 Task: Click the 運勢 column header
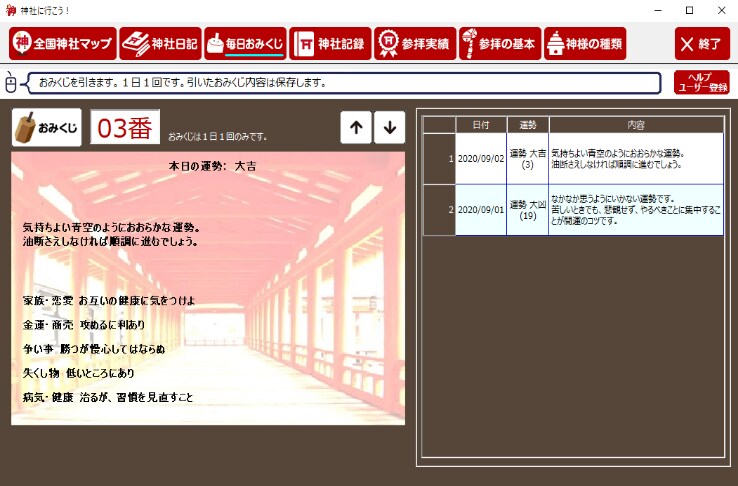point(527,125)
